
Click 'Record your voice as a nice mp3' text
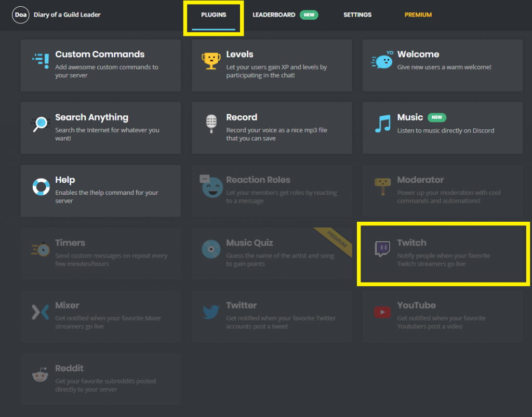coord(276,134)
